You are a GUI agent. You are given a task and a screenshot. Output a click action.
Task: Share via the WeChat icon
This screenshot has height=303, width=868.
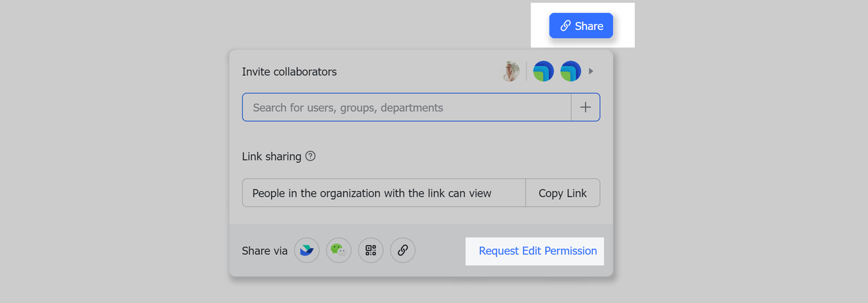[x=338, y=250]
